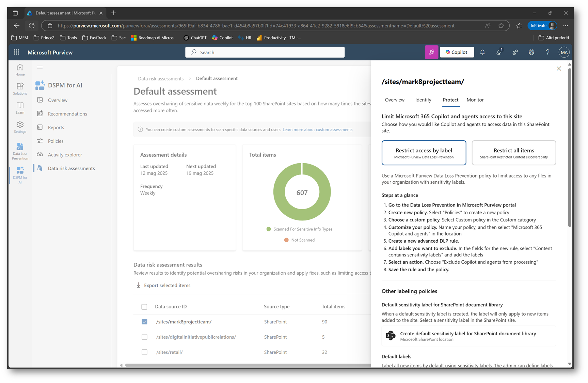This screenshot has height=383, width=588.
Task: Check /sites/retail/ row checkbox
Action: [144, 352]
